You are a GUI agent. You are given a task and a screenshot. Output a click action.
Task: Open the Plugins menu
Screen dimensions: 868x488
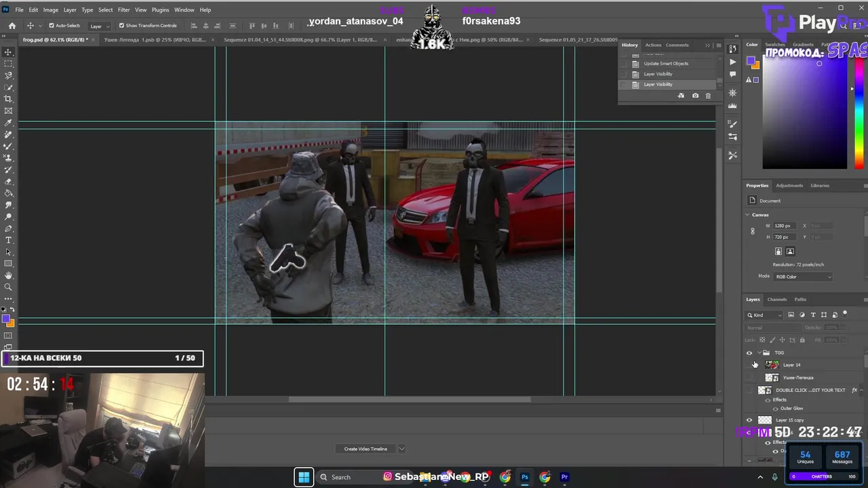[x=161, y=9]
